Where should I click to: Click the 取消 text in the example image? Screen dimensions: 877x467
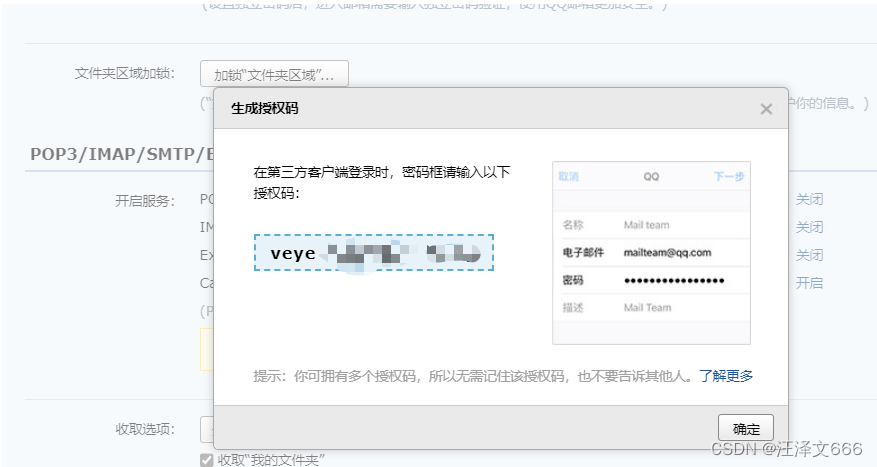(568, 176)
